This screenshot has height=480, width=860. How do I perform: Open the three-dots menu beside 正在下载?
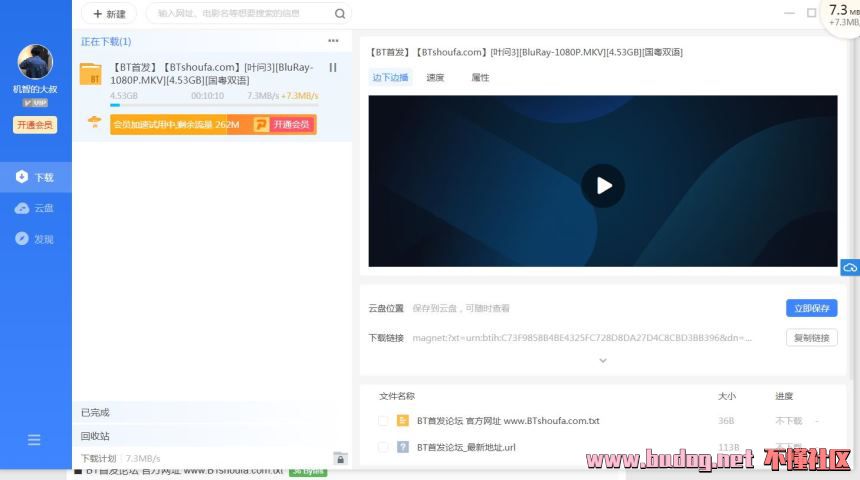[333, 41]
